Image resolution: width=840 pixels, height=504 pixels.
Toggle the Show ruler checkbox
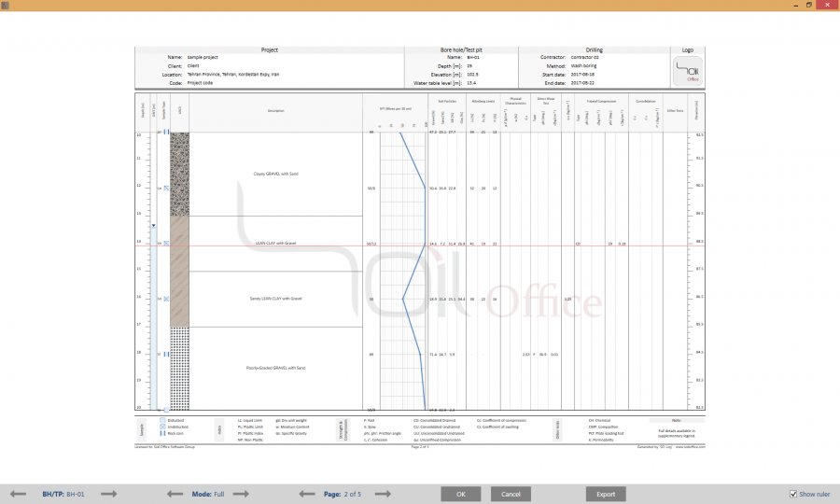793,494
